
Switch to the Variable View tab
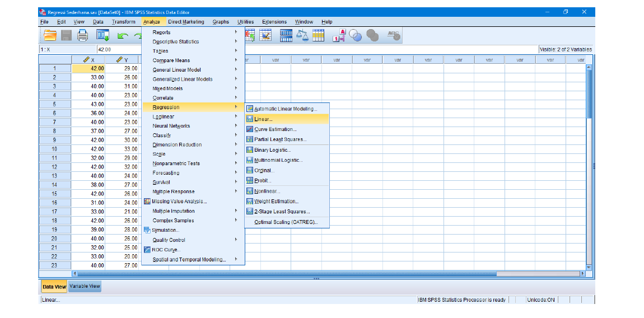(x=85, y=286)
